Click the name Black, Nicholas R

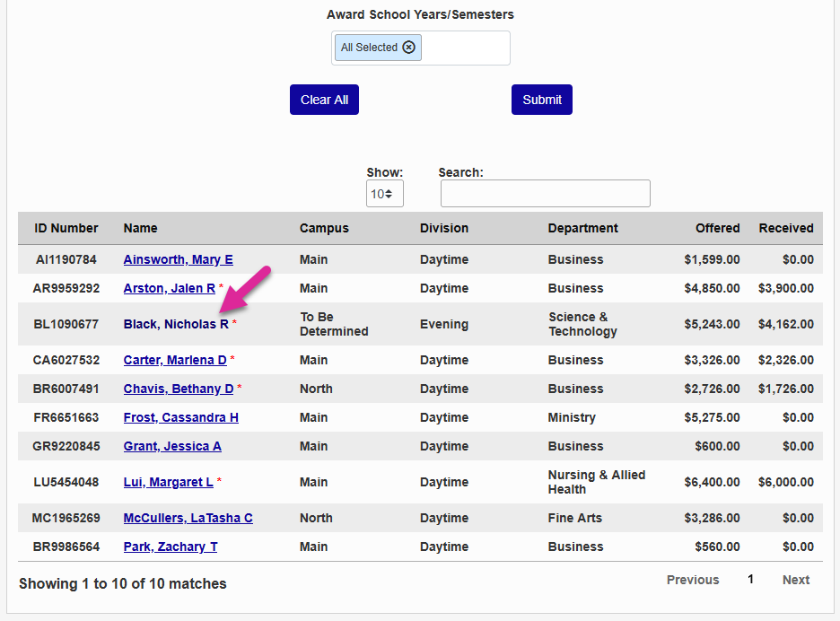click(176, 324)
